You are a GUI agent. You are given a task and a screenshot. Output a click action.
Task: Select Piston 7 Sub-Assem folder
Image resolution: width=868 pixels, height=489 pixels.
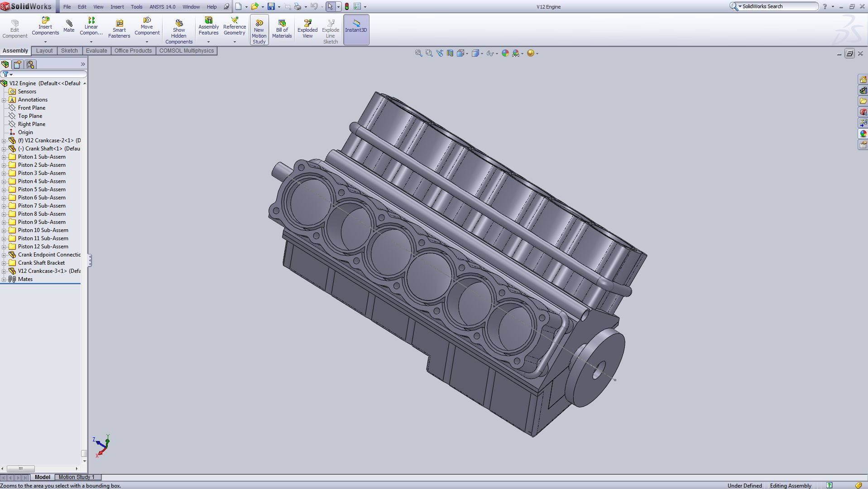tap(37, 206)
